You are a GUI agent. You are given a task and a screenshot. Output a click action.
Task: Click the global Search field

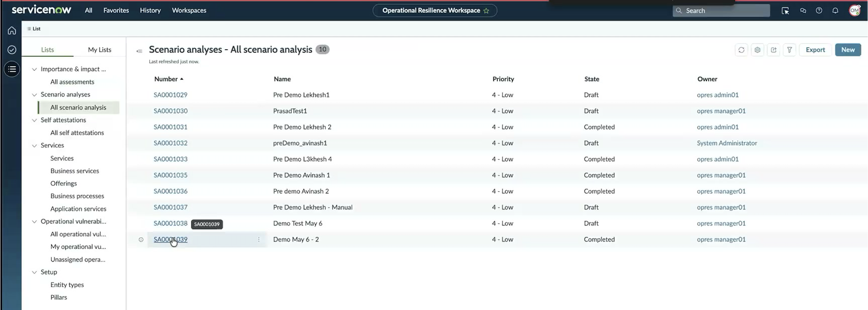pos(721,11)
